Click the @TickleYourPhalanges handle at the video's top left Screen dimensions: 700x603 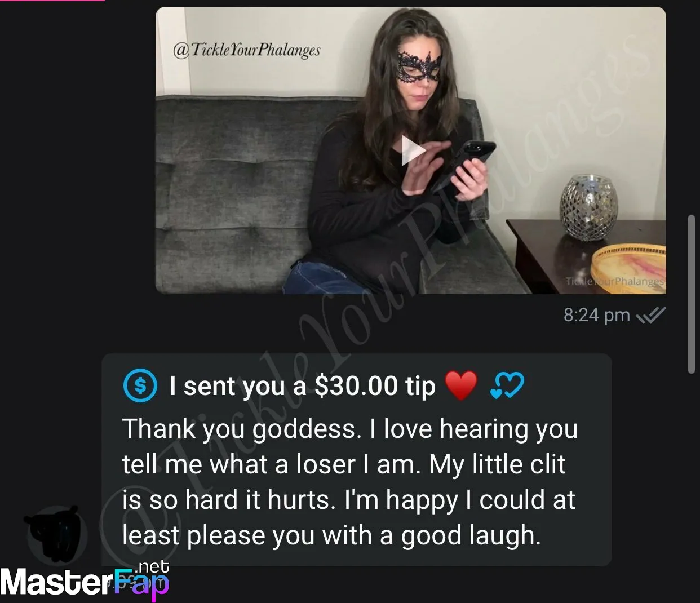[246, 50]
